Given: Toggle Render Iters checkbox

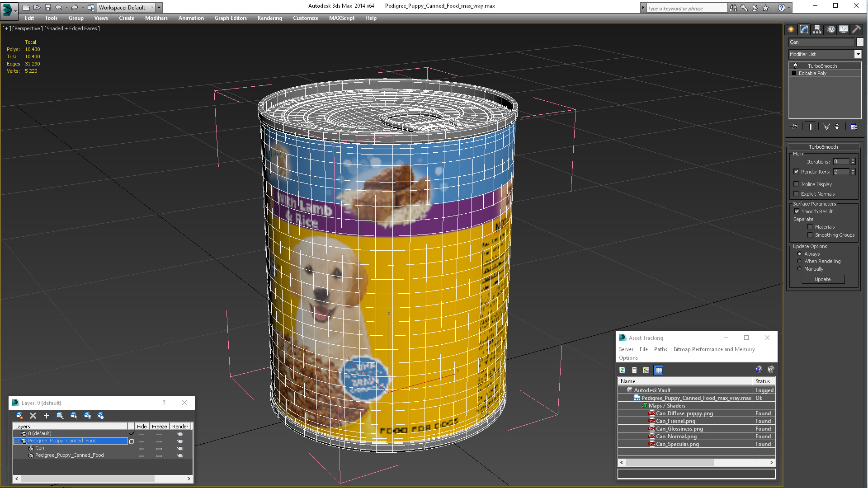Looking at the screenshot, I should pyautogui.click(x=797, y=172).
